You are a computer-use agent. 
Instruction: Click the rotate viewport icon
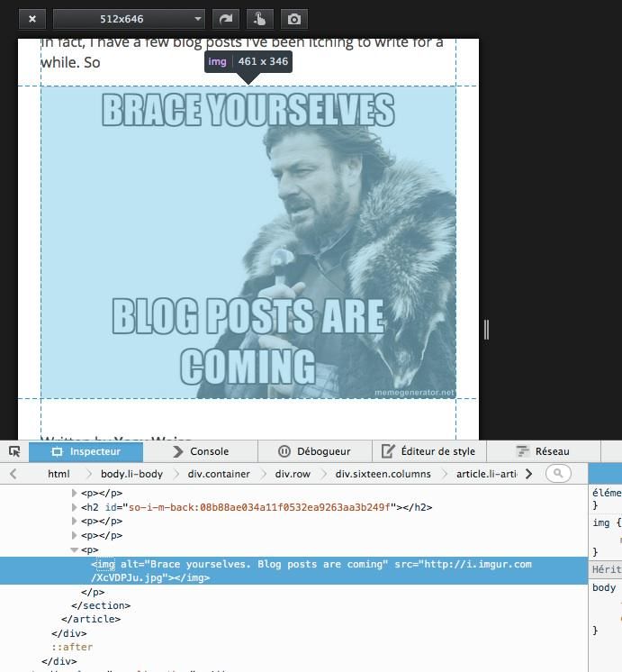(224, 18)
